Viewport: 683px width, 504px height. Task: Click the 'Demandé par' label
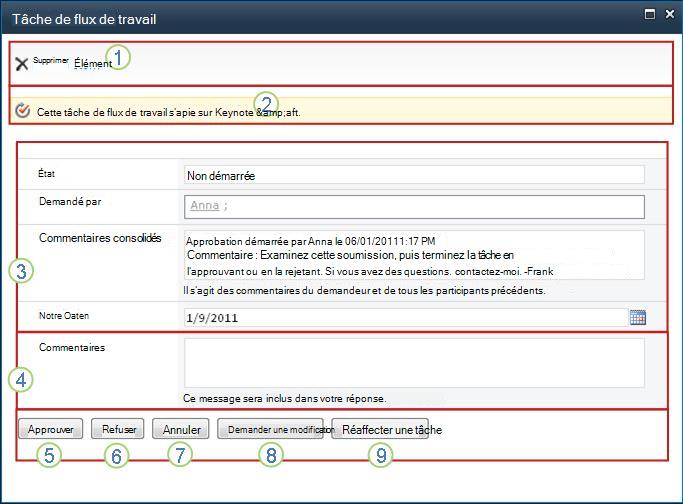pyautogui.click(x=70, y=202)
